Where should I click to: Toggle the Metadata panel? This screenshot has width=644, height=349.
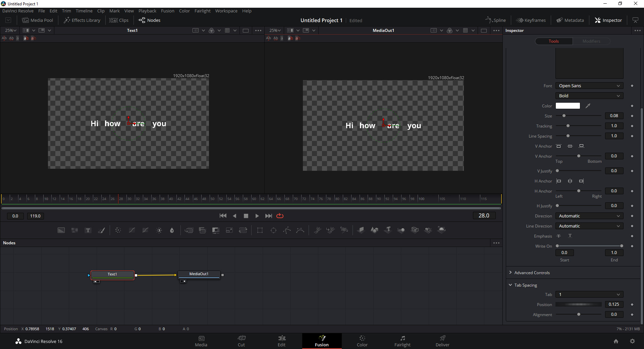(570, 20)
